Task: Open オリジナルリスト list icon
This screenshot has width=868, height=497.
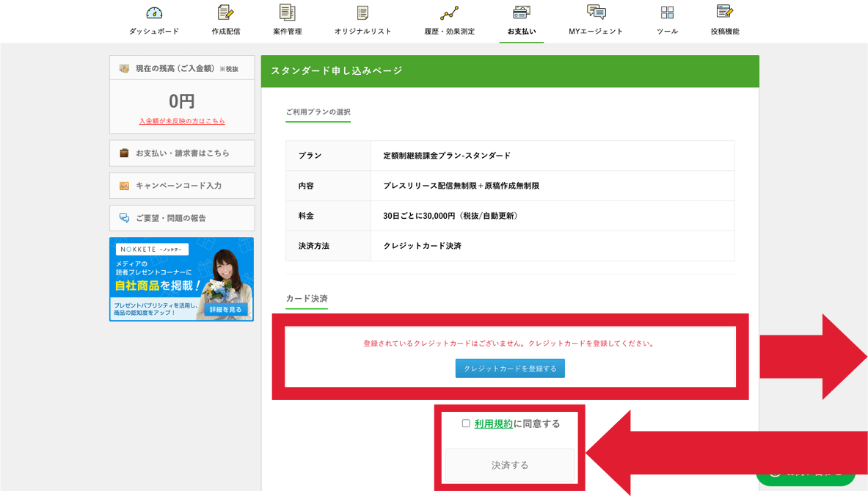Action: click(x=362, y=12)
